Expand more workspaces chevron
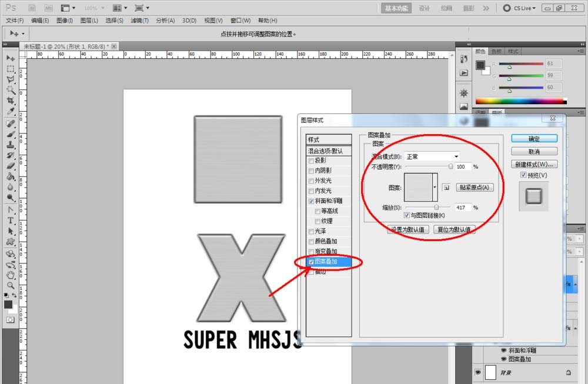Image resolution: width=588 pixels, height=384 pixels. pyautogui.click(x=486, y=8)
